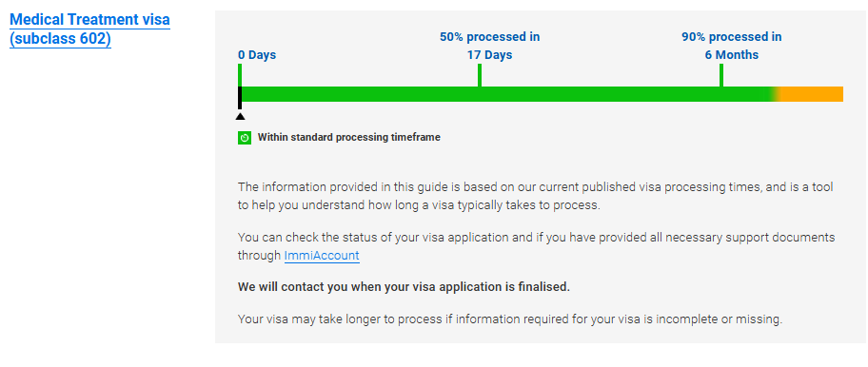868x367 pixels.
Task: Click the 'check the status of your visa' paragraph
Action: [537, 246]
